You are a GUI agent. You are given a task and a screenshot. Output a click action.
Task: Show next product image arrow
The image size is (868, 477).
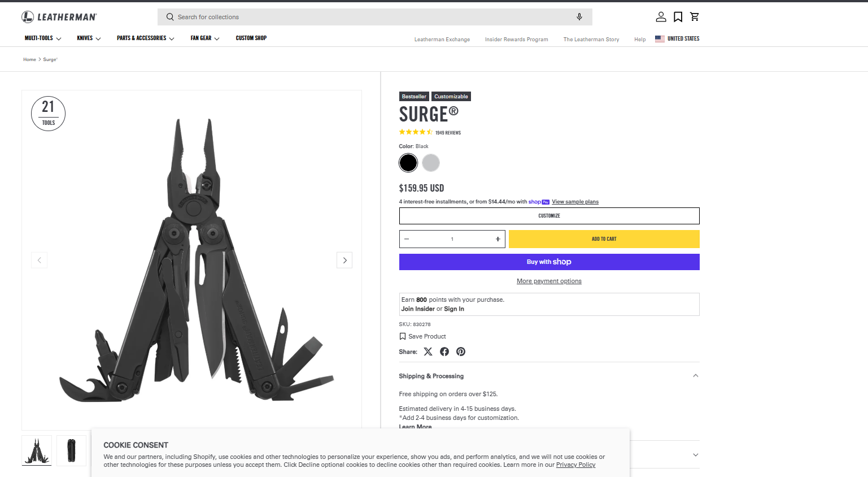pyautogui.click(x=344, y=260)
